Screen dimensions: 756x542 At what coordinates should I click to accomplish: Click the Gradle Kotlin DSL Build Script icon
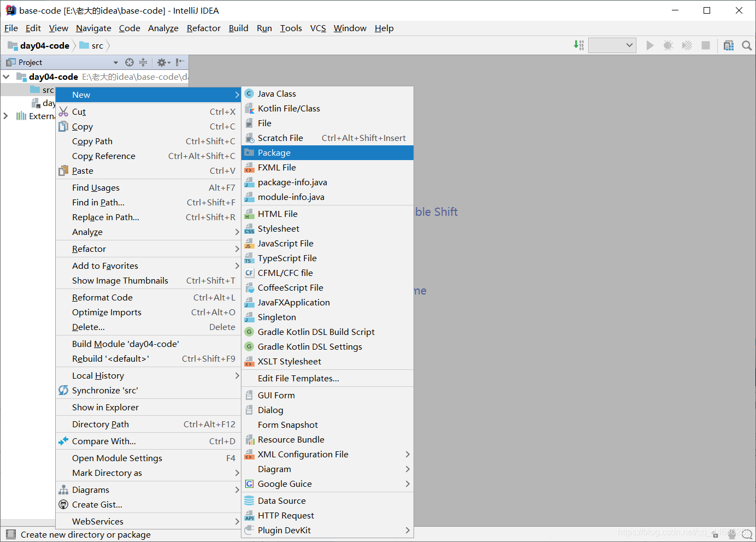(x=249, y=332)
